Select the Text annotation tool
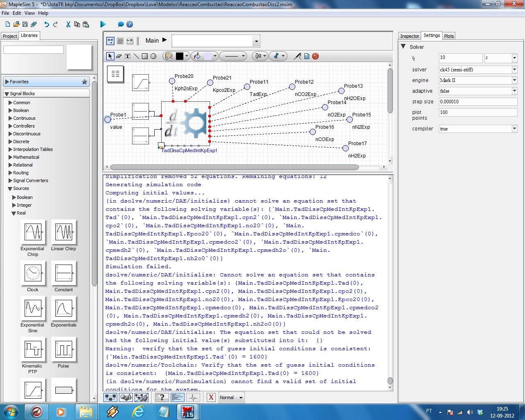The width and height of the screenshot is (525, 420). point(128,56)
